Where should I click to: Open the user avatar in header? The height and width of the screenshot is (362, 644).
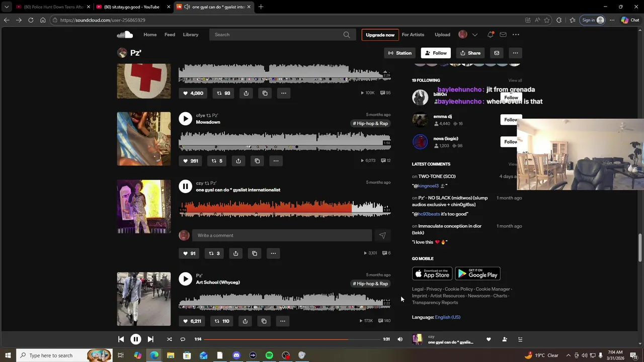(x=463, y=35)
